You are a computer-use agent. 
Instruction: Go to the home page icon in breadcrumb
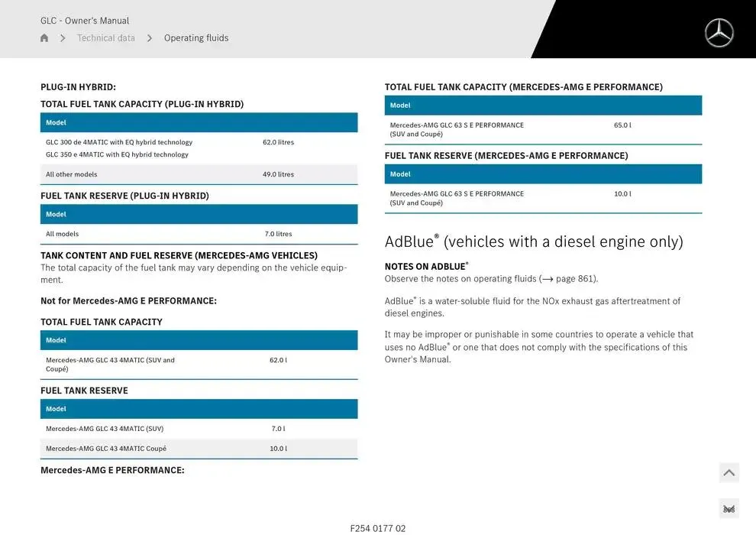44,38
